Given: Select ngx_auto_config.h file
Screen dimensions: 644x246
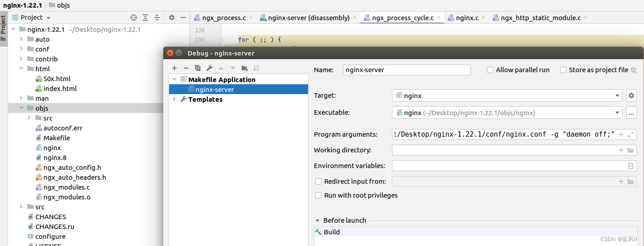Looking at the screenshot, I should pos(72,168).
